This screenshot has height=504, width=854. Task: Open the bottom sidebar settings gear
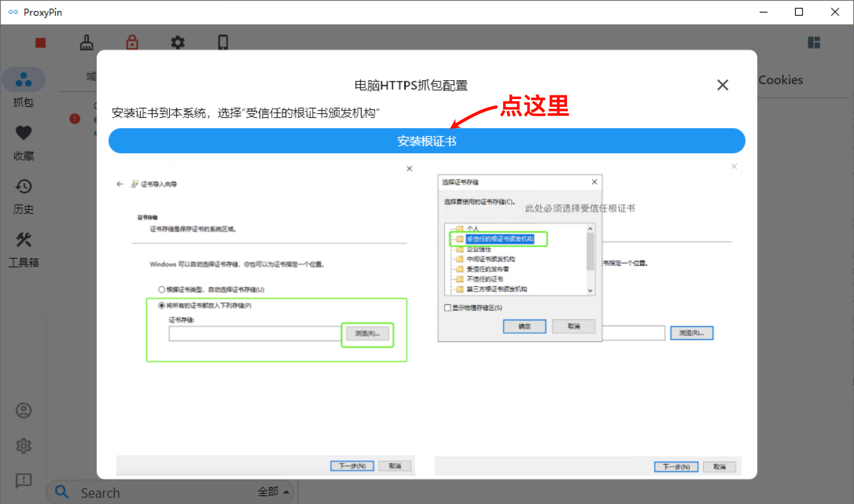[24, 446]
